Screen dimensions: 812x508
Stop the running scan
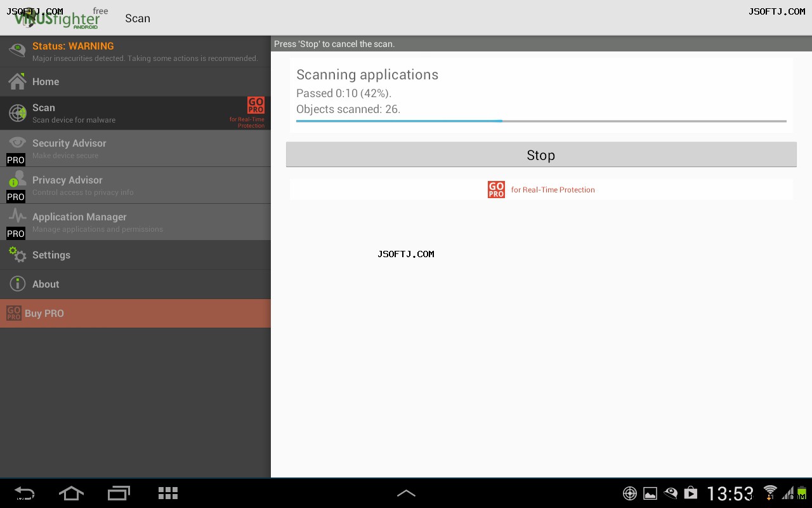[541, 155]
